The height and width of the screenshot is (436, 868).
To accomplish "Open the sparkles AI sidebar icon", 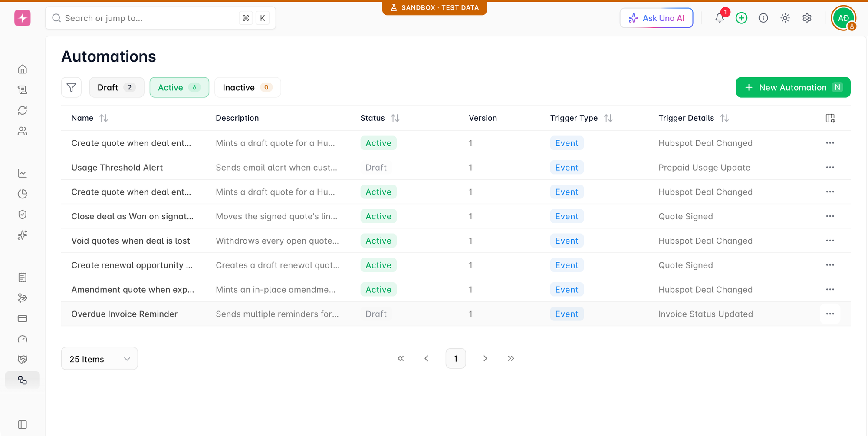I will (23, 235).
